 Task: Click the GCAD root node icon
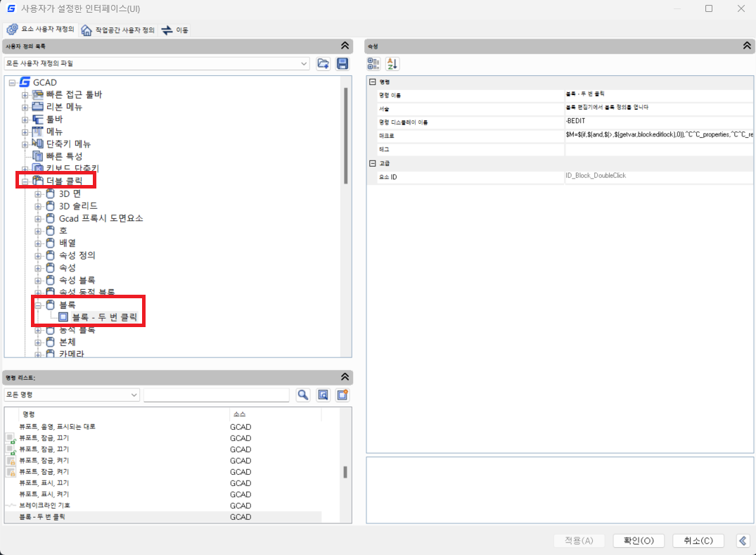pyautogui.click(x=25, y=82)
